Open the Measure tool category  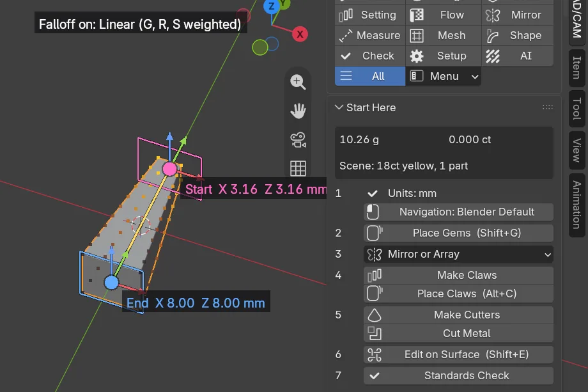(x=370, y=35)
